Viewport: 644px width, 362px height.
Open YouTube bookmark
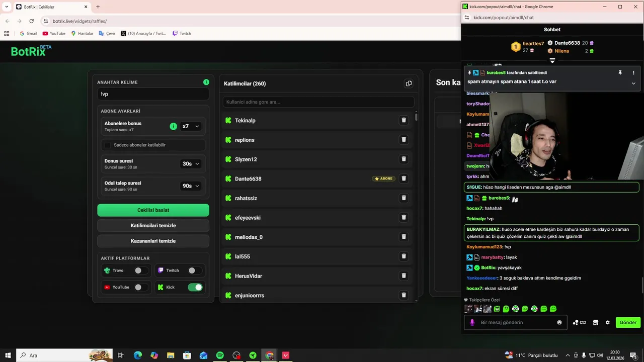54,33
